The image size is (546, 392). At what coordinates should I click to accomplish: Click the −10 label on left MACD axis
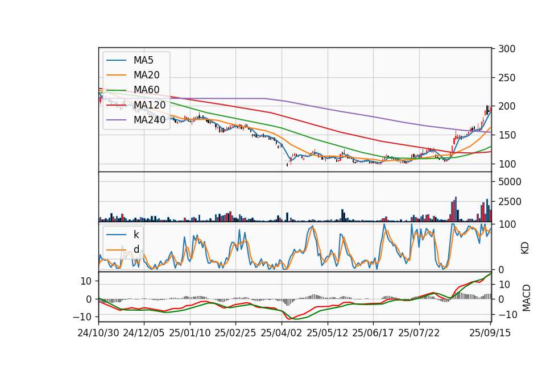pyautogui.click(x=82, y=317)
